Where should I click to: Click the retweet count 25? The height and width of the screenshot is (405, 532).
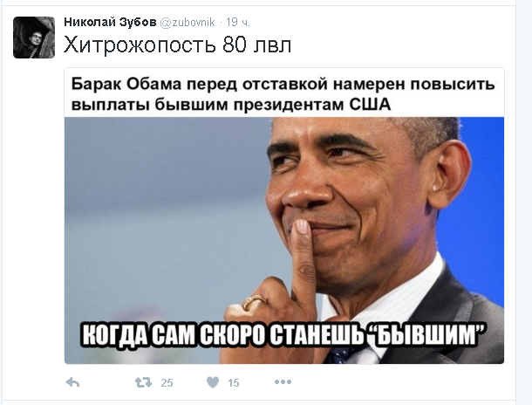(x=167, y=383)
